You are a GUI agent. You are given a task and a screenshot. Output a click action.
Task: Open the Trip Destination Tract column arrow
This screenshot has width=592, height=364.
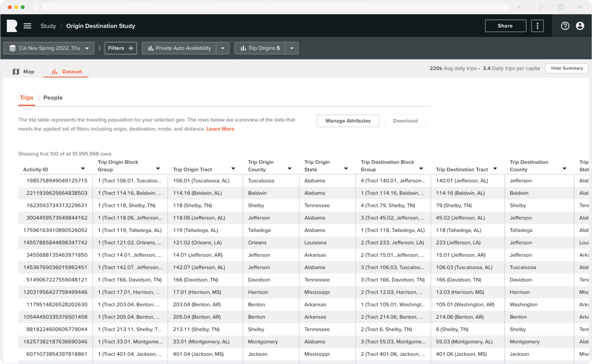pyautogui.click(x=495, y=169)
